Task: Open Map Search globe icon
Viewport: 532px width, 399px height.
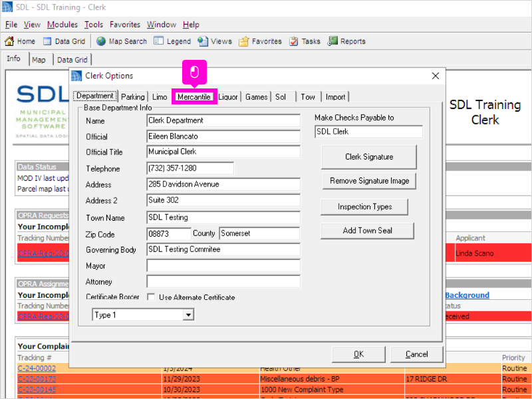Action: [x=101, y=41]
